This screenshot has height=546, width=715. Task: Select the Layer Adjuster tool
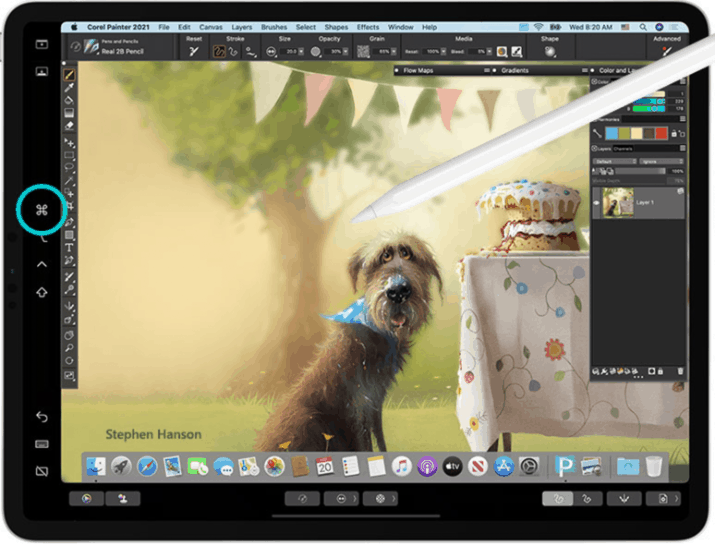click(x=69, y=143)
